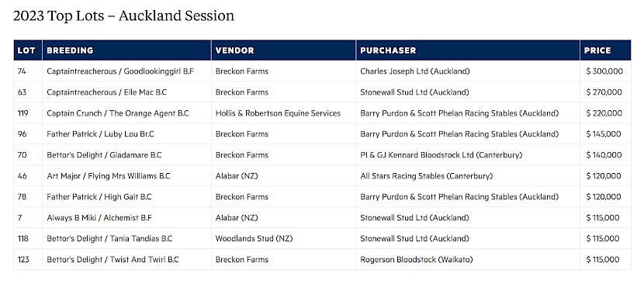Click the LOT column header
This screenshot has width=644, height=291.
click(x=27, y=50)
